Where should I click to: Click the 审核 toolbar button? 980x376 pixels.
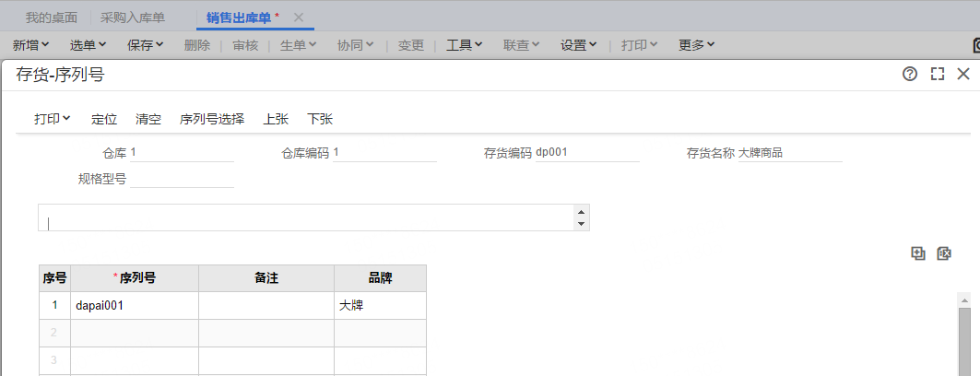244,45
